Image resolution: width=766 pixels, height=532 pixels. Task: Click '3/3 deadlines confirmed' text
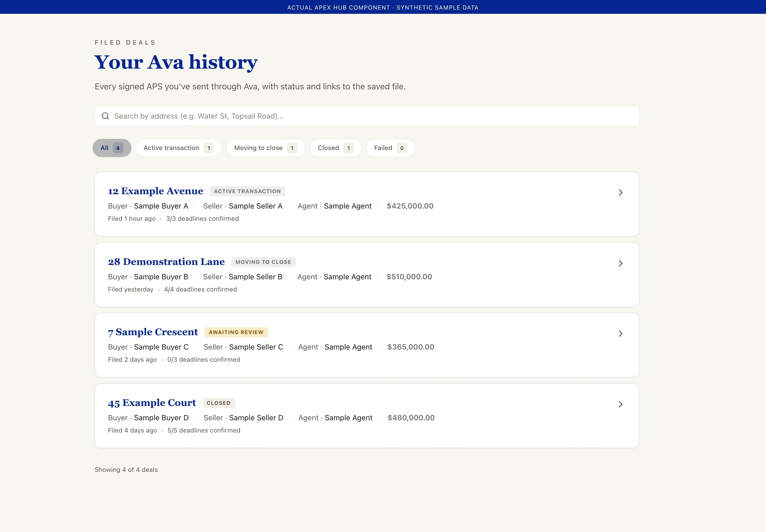pyautogui.click(x=202, y=219)
